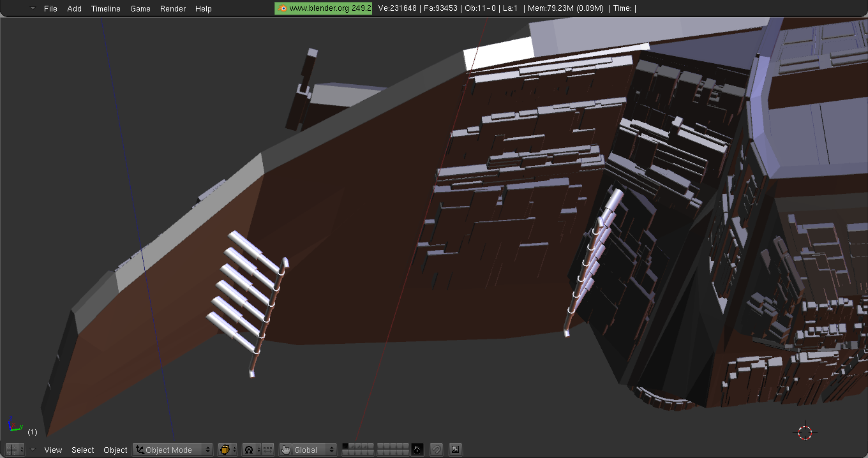Viewport: 868px width, 458px height.
Task: Open the window type selector in 3D header
Action: 14,450
